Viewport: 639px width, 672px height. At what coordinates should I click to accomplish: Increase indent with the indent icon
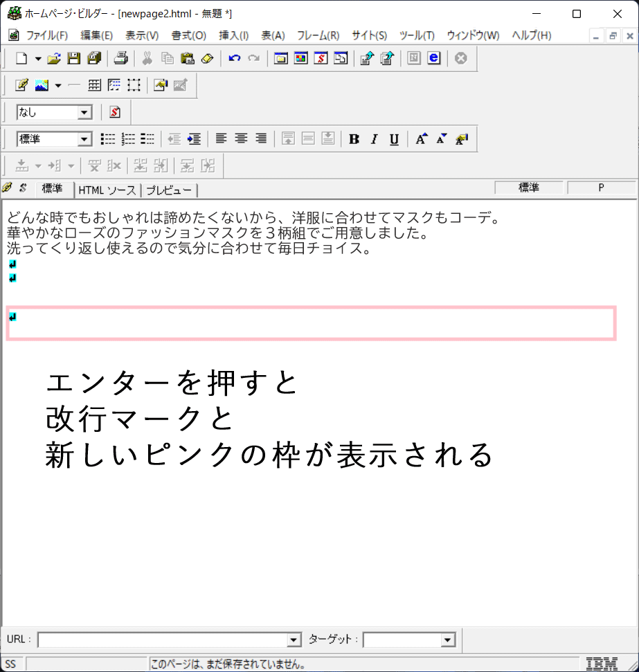click(x=194, y=139)
